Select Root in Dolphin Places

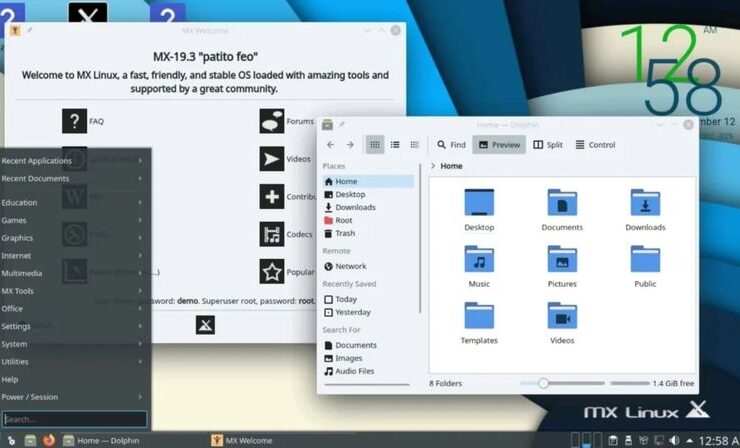tap(368, 220)
